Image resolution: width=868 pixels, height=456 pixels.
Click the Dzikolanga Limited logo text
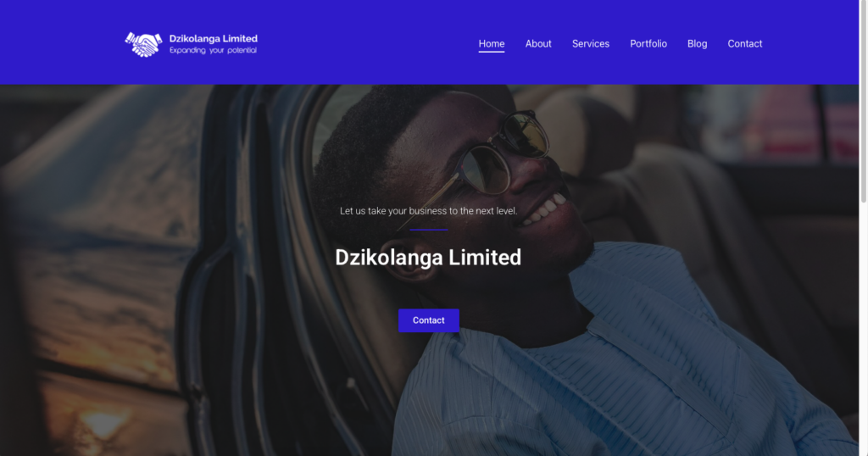click(x=213, y=39)
